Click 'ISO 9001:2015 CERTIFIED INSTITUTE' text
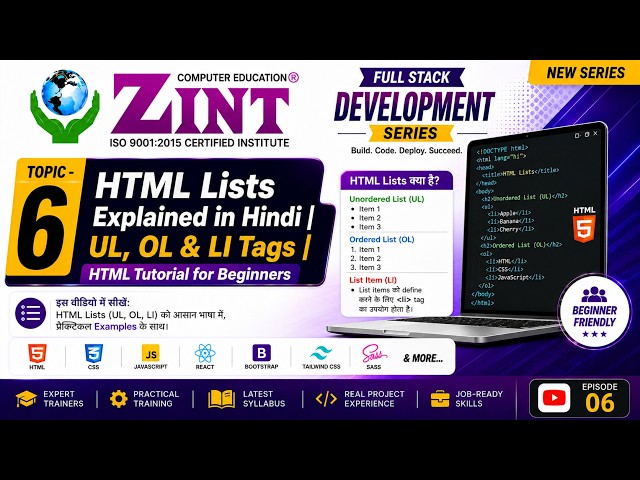Image resolution: width=640 pixels, height=480 pixels. click(199, 143)
